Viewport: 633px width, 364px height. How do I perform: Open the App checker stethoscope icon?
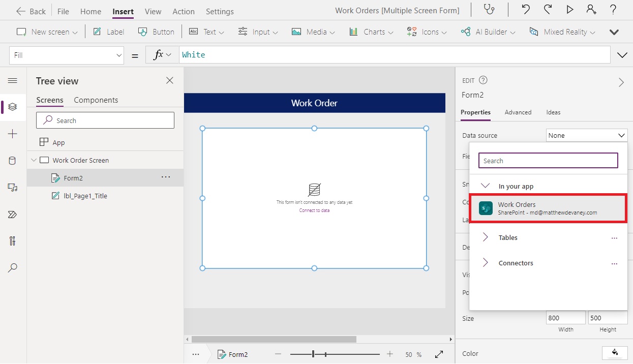point(489,10)
